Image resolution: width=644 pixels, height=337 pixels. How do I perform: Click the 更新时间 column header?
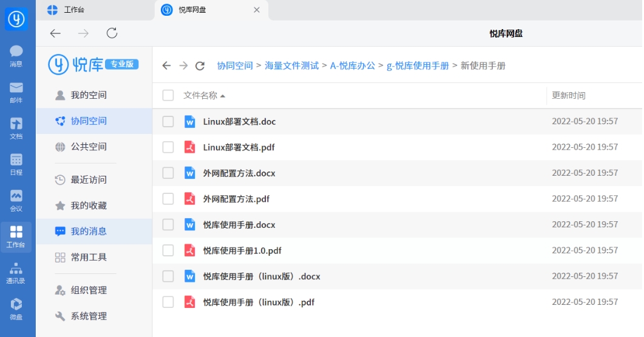pyautogui.click(x=568, y=95)
